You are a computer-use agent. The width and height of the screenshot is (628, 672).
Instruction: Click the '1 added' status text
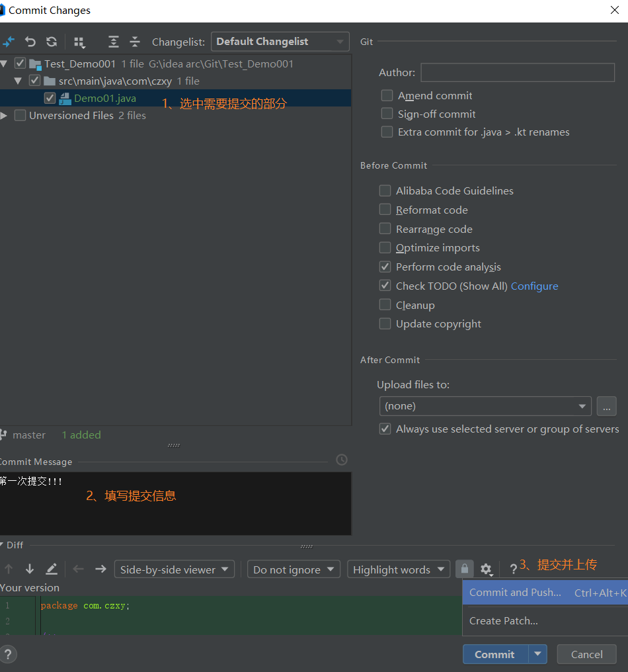click(81, 435)
